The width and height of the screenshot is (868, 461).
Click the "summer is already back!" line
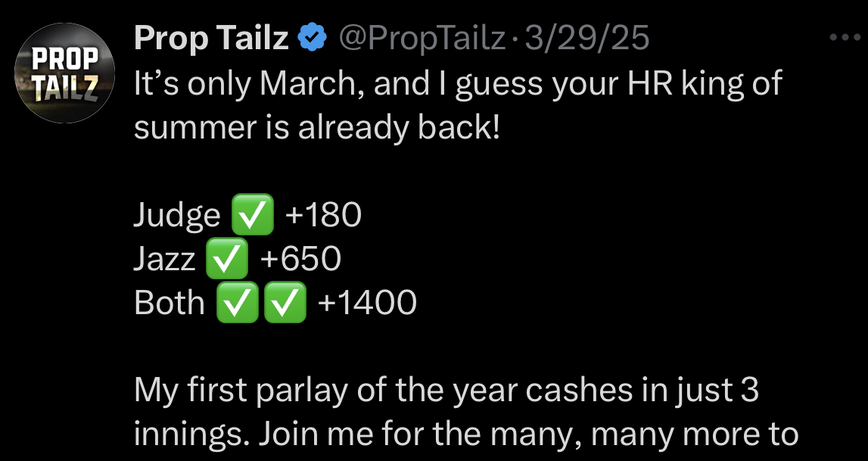coord(316,126)
